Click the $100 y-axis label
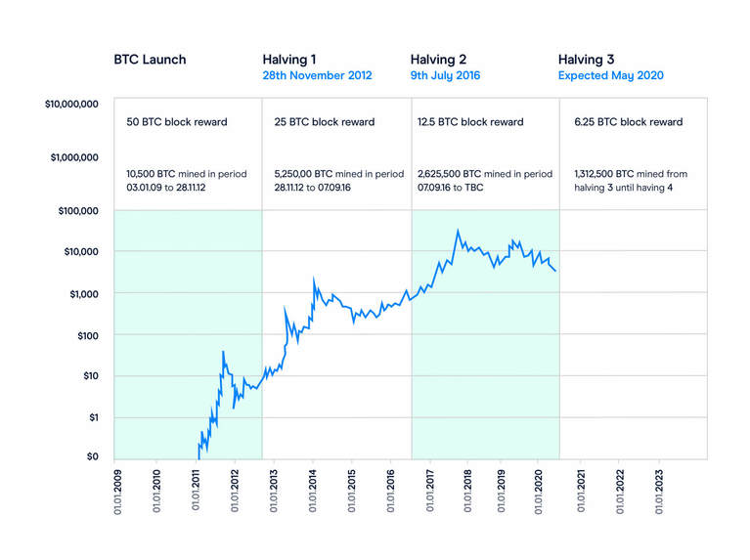750x560 pixels. click(x=88, y=336)
